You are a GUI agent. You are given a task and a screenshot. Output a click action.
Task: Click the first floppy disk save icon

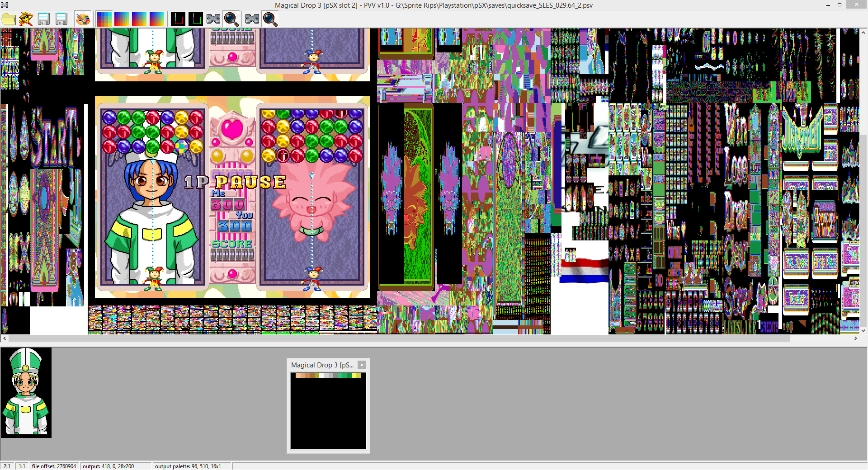tap(44, 19)
